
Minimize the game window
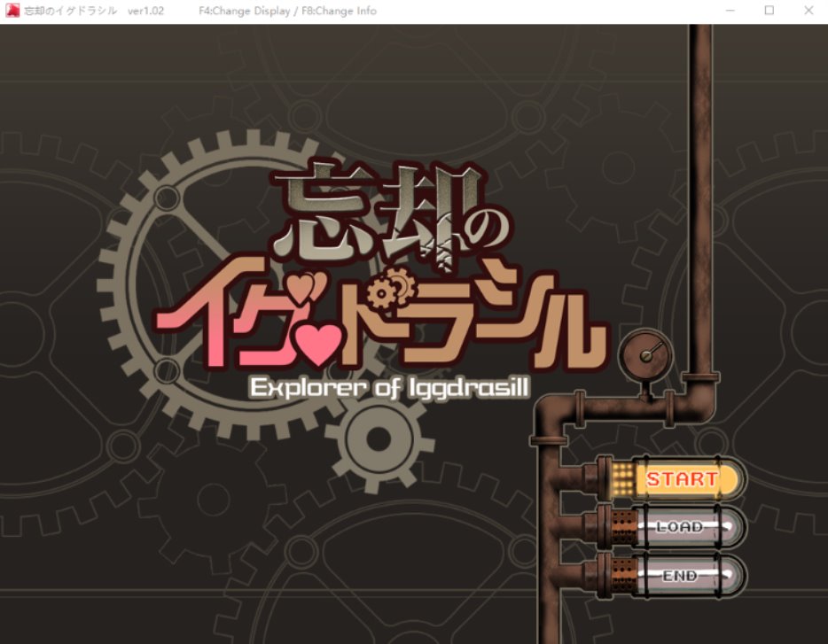[x=730, y=11]
